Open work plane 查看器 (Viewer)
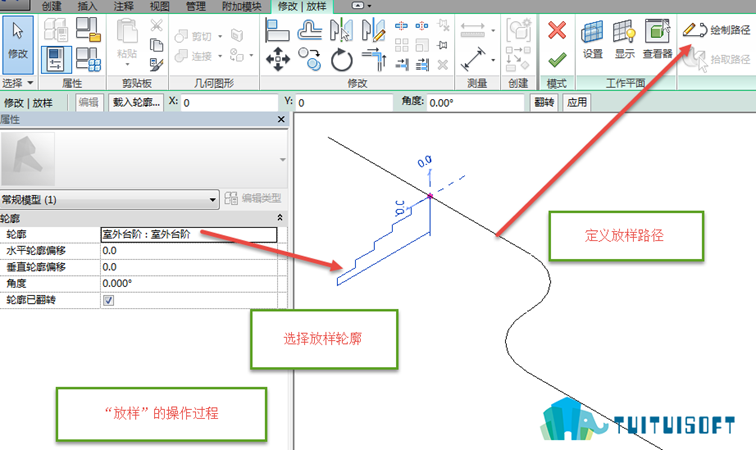Screen dimensions: 756x450 658,39
